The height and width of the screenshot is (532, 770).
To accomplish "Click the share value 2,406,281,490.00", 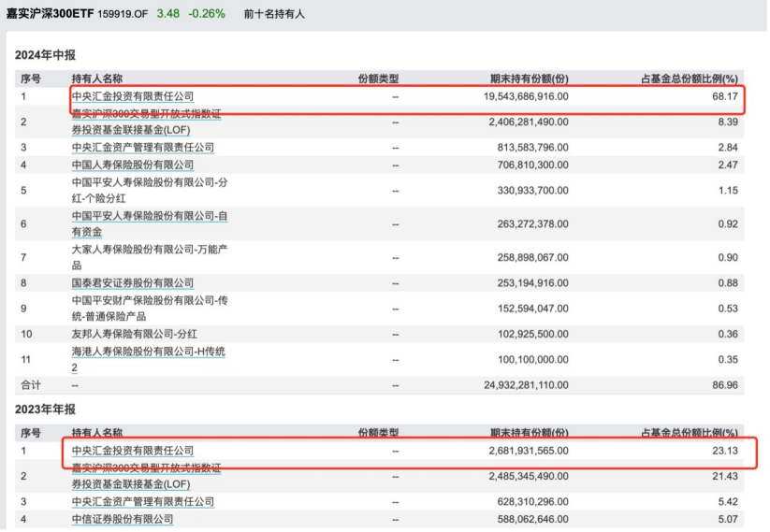I will tap(529, 122).
